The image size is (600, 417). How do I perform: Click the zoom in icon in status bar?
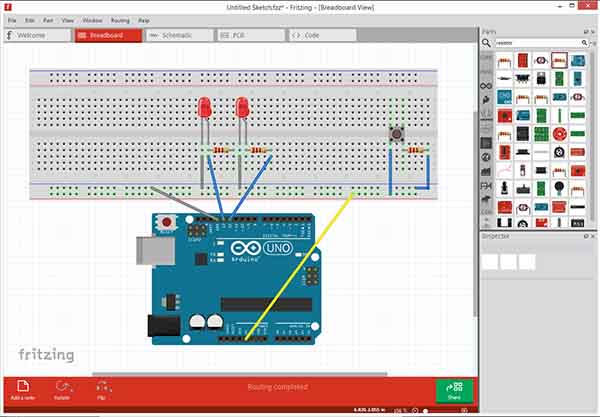click(464, 410)
